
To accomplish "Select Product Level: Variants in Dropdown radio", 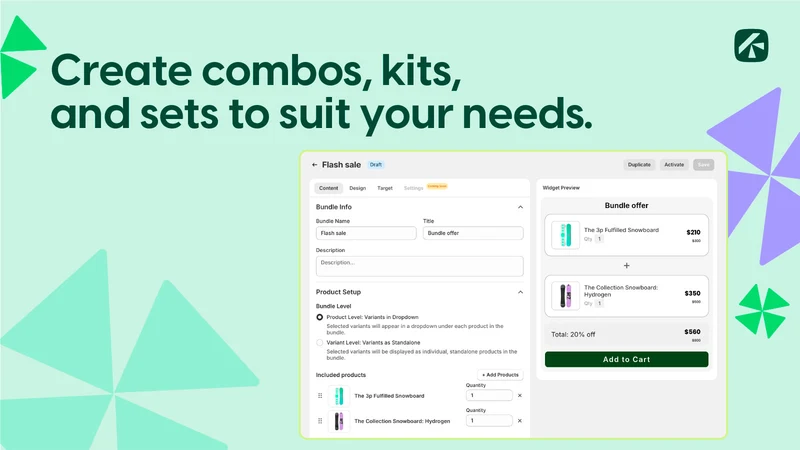I will pos(319,317).
